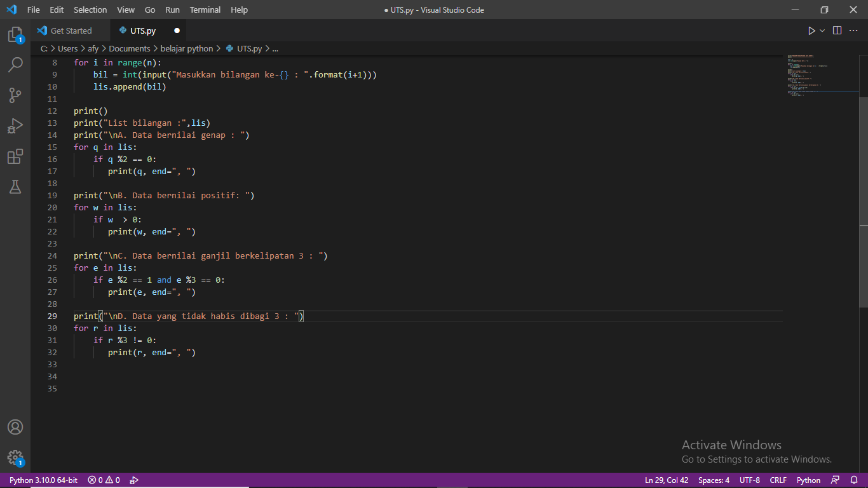Open the Extensions view icon
Viewport: 868px width, 488px height.
pyautogui.click(x=15, y=156)
